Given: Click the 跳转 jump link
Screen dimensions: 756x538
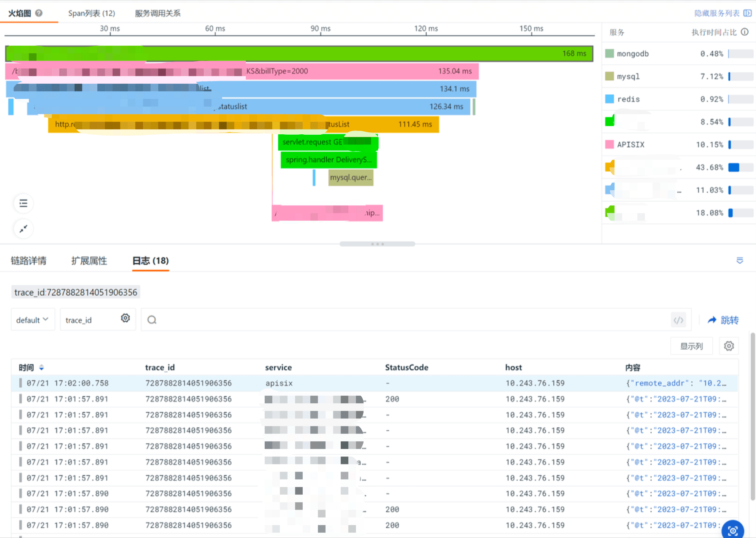Looking at the screenshot, I should pos(723,320).
